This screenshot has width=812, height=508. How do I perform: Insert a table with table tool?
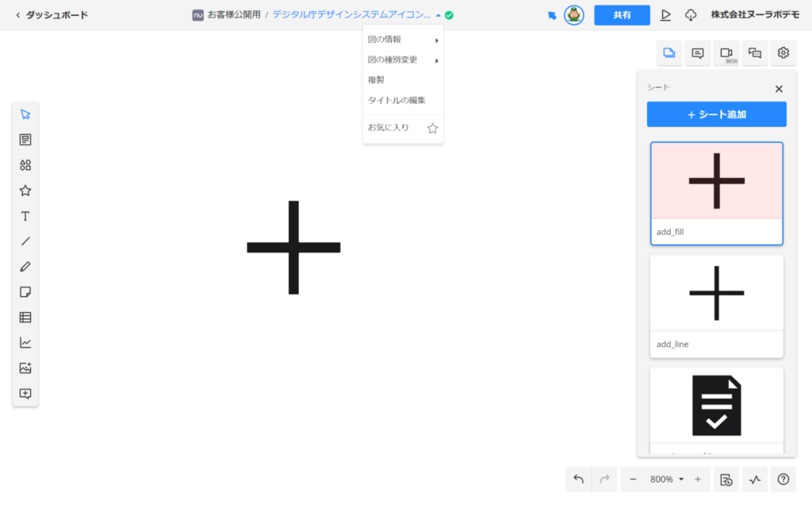[x=25, y=317]
